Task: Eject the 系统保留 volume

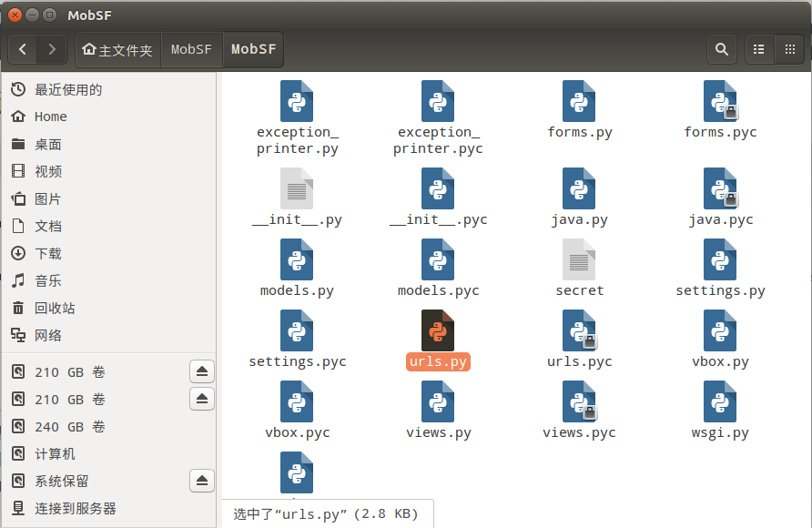Action: pyautogui.click(x=202, y=481)
